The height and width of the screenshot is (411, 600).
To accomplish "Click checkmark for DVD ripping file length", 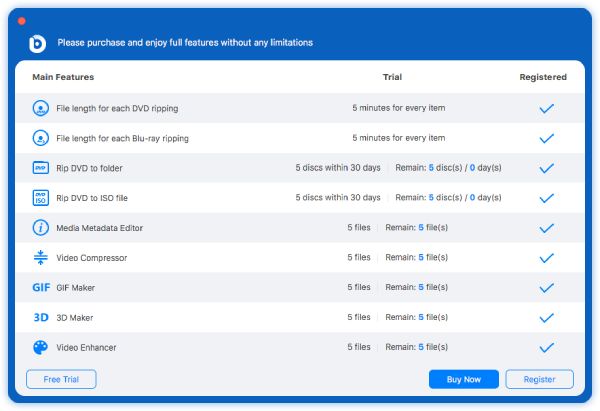I will click(x=546, y=108).
